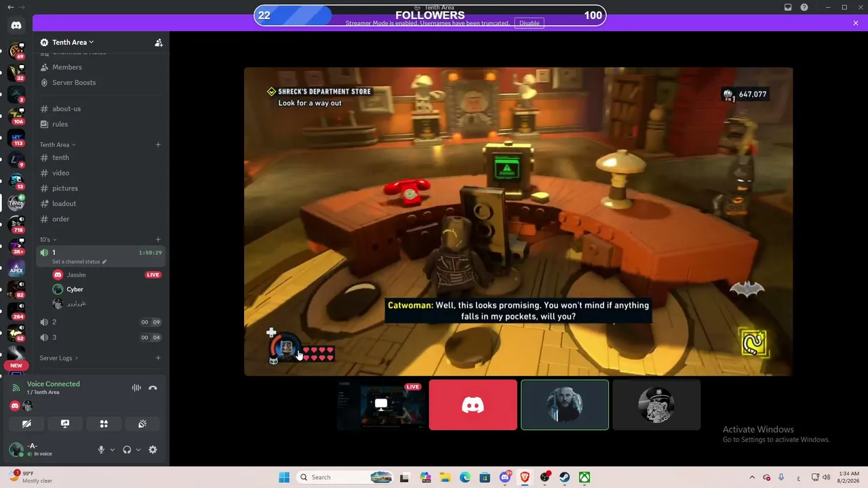Open the activities launcher icon
The height and width of the screenshot is (488, 868).
coord(104,424)
